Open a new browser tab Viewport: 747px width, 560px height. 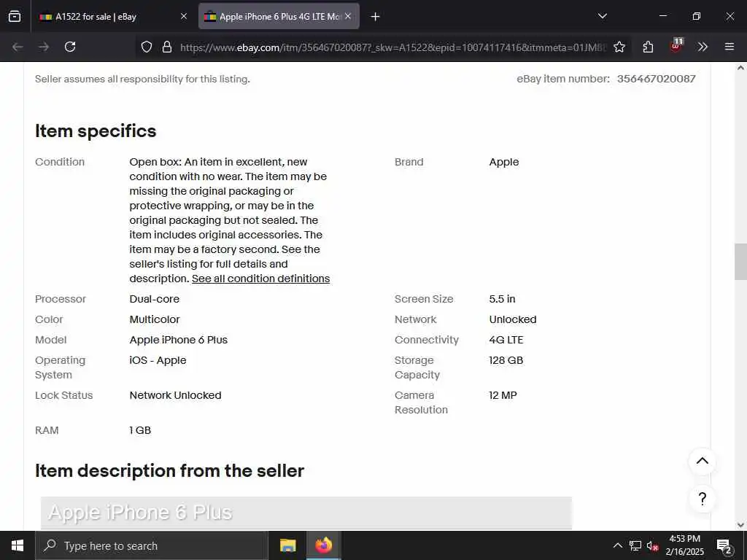click(x=376, y=17)
